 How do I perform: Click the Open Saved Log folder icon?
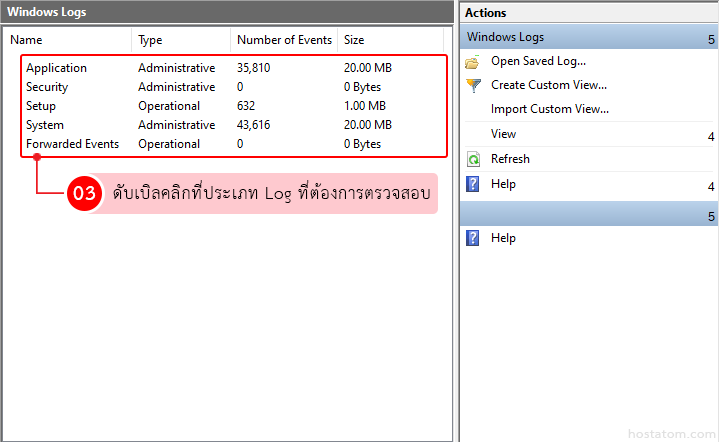[x=473, y=61]
